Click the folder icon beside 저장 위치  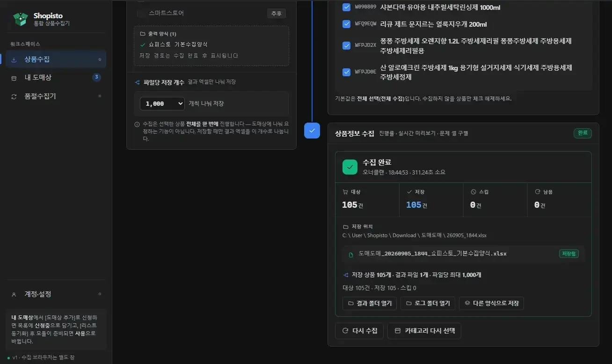pos(346,226)
